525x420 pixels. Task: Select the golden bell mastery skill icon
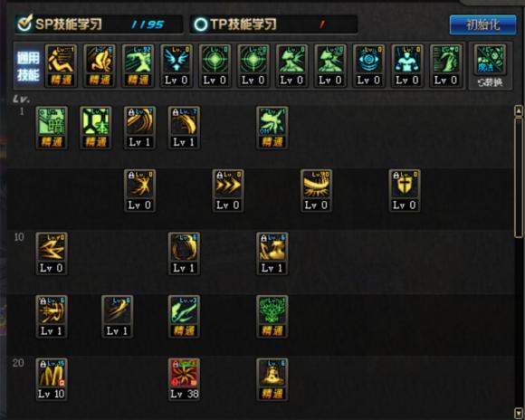272,379
